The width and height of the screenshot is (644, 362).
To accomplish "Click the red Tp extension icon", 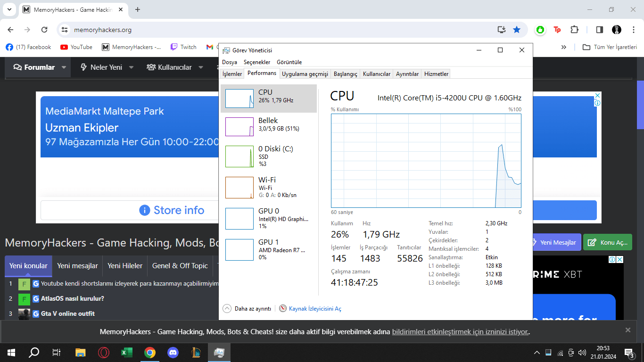I will pyautogui.click(x=557, y=30).
